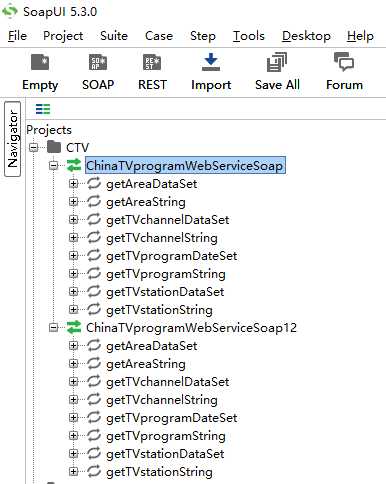The height and width of the screenshot is (484, 386).
Task: Click the Save All icon
Action: [x=277, y=62]
